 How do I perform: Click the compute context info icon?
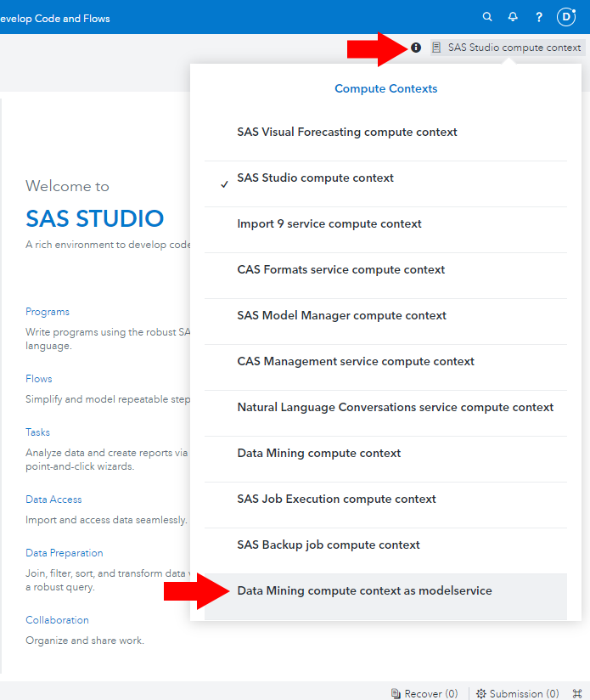pos(416,48)
